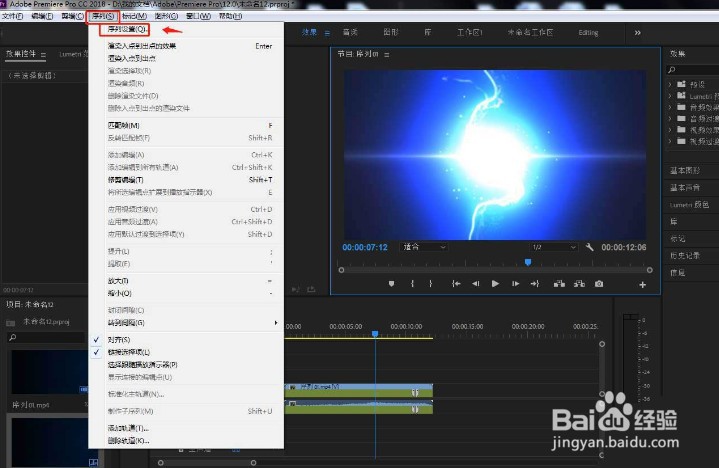Viewport: 719px width, 468px height.
Task: Open the 信息 info panel
Action: point(677,273)
